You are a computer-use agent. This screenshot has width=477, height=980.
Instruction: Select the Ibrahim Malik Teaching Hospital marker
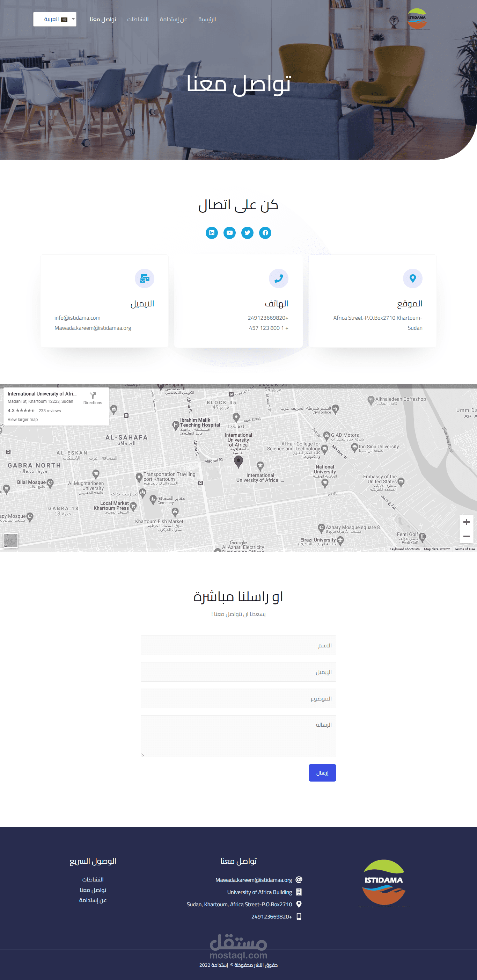pos(175,426)
